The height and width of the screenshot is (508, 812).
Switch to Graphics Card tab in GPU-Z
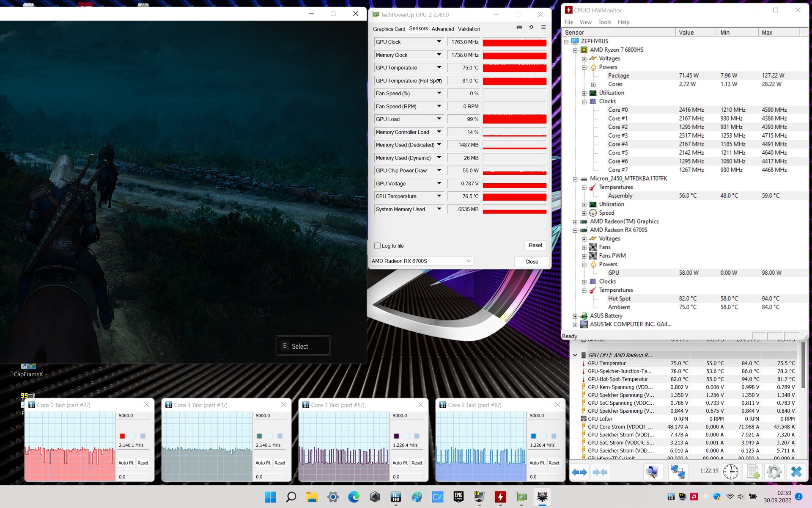389,29
